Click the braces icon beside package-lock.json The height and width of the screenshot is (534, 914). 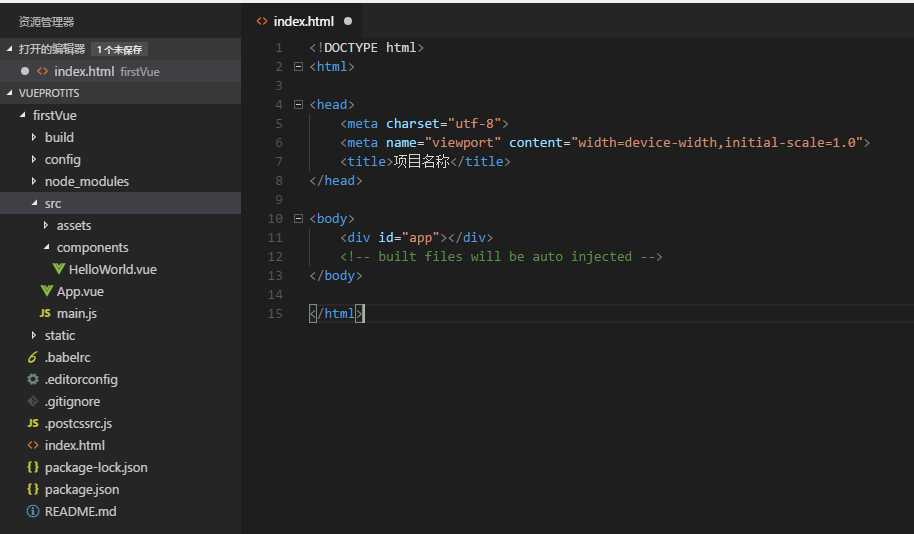(33, 467)
